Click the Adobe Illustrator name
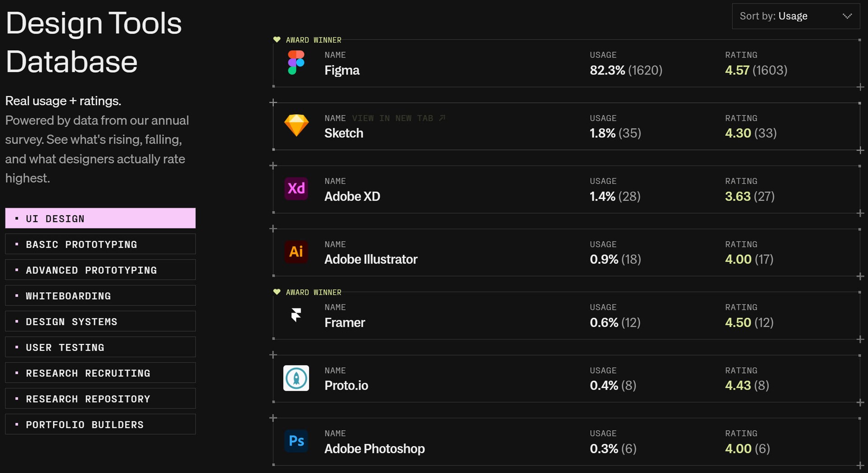This screenshot has width=868, height=473. pyautogui.click(x=371, y=259)
